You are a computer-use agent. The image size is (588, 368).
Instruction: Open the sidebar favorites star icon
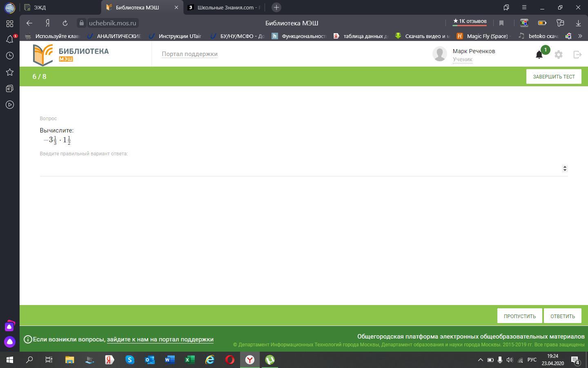10,72
